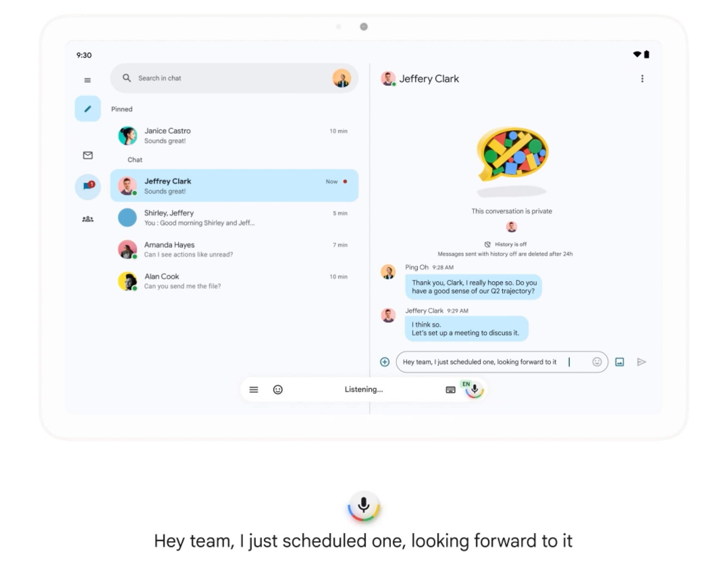Toggle the voice typing microphone
The height and width of the screenshot is (567, 728).
(x=474, y=390)
